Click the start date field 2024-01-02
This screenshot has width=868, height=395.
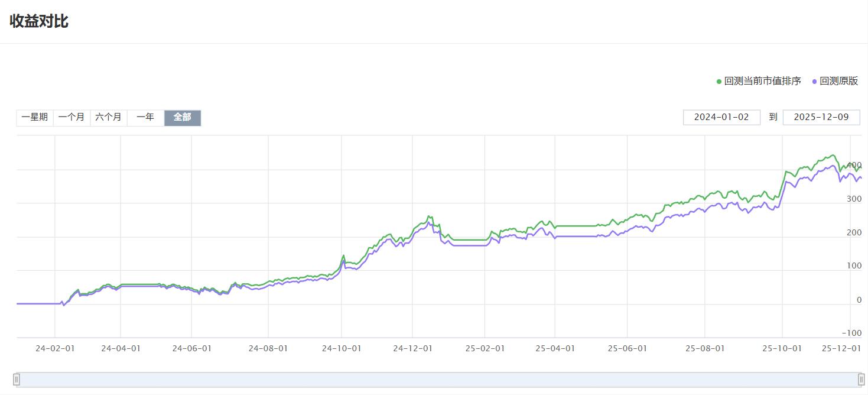click(x=721, y=117)
